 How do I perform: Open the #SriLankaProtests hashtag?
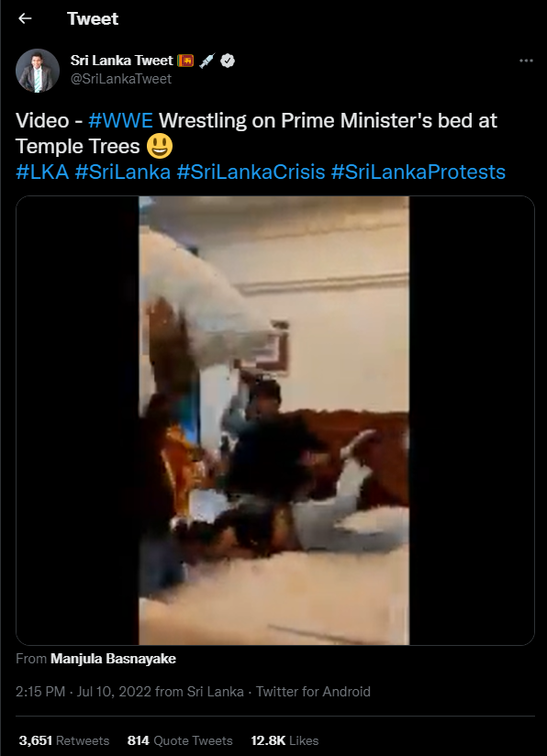419,172
